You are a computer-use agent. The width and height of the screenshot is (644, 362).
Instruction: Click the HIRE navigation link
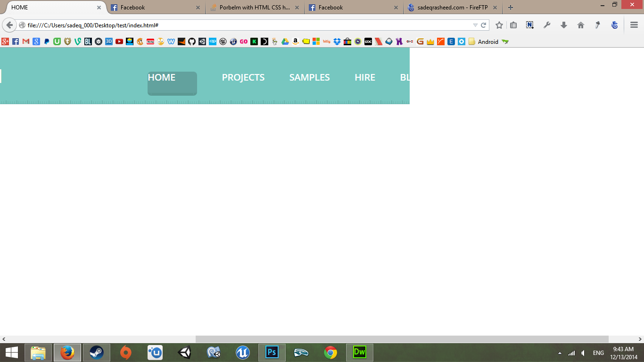pos(365,77)
